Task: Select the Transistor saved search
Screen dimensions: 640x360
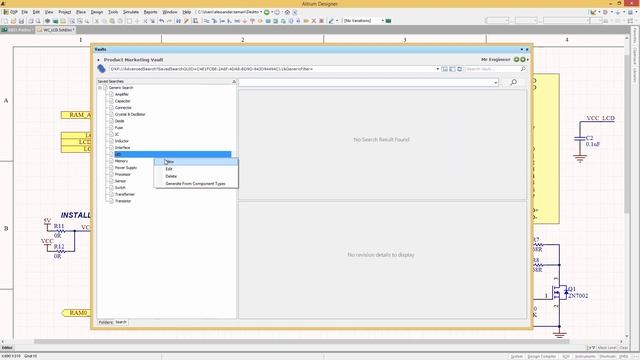Action: (x=123, y=201)
